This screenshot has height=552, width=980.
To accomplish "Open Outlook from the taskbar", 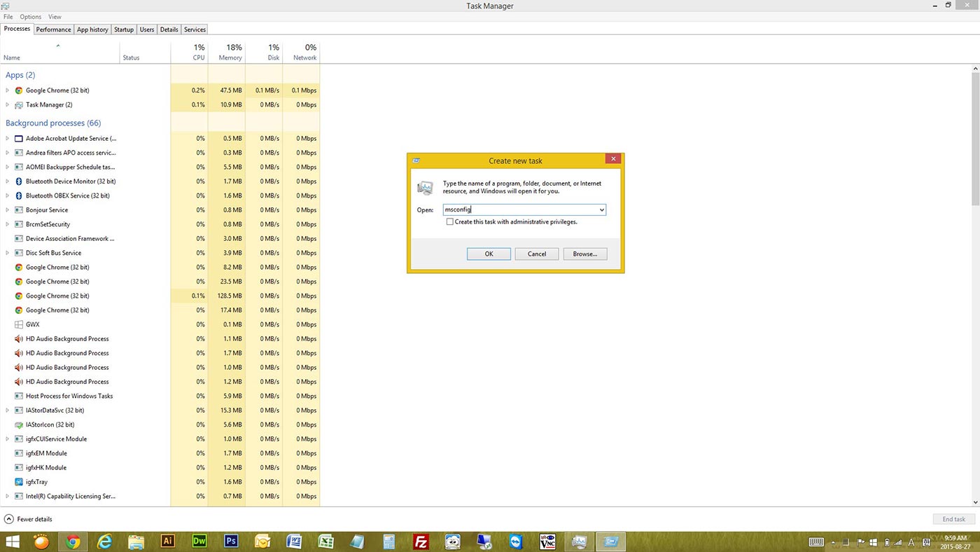I will [262, 541].
